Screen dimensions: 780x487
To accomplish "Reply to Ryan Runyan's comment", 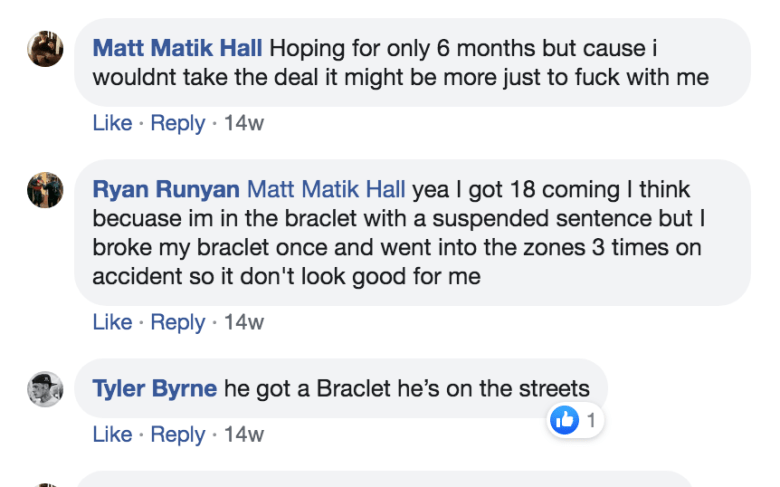I will [x=177, y=322].
